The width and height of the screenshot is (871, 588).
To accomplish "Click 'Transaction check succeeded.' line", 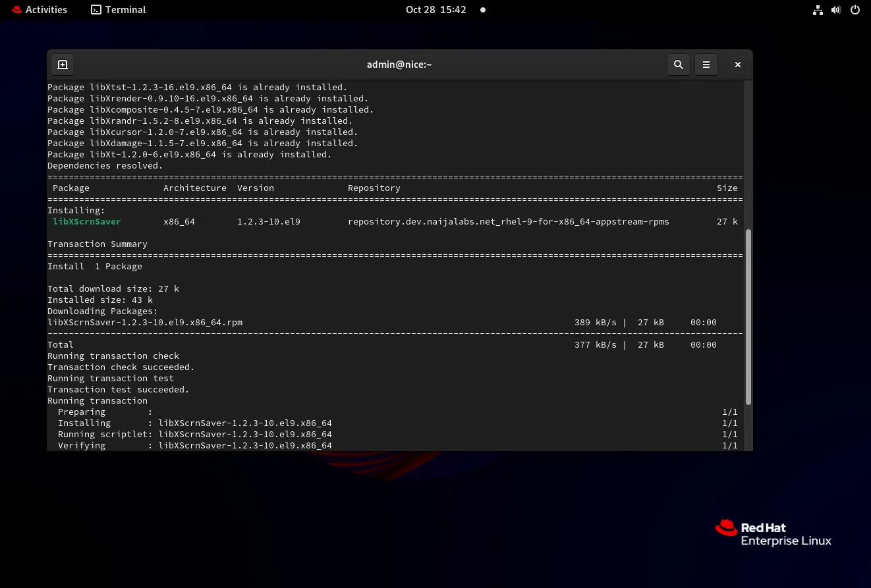I will 121,367.
